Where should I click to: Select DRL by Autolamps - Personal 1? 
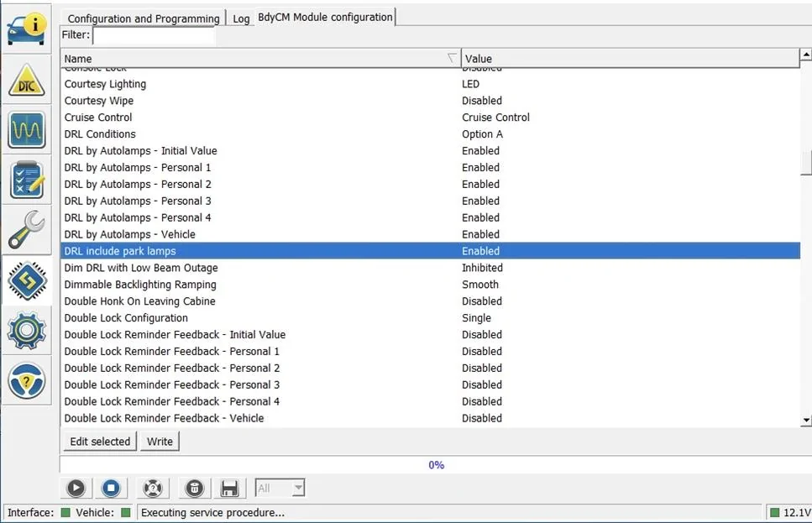[430, 167]
